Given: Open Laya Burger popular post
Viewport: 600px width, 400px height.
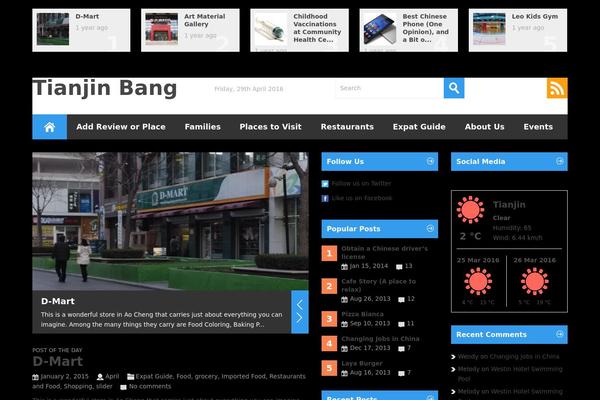Looking at the screenshot, I should pyautogui.click(x=362, y=364).
